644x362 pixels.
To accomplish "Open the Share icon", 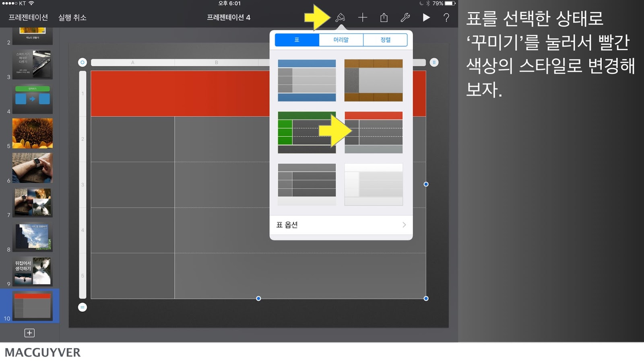I will [x=384, y=17].
